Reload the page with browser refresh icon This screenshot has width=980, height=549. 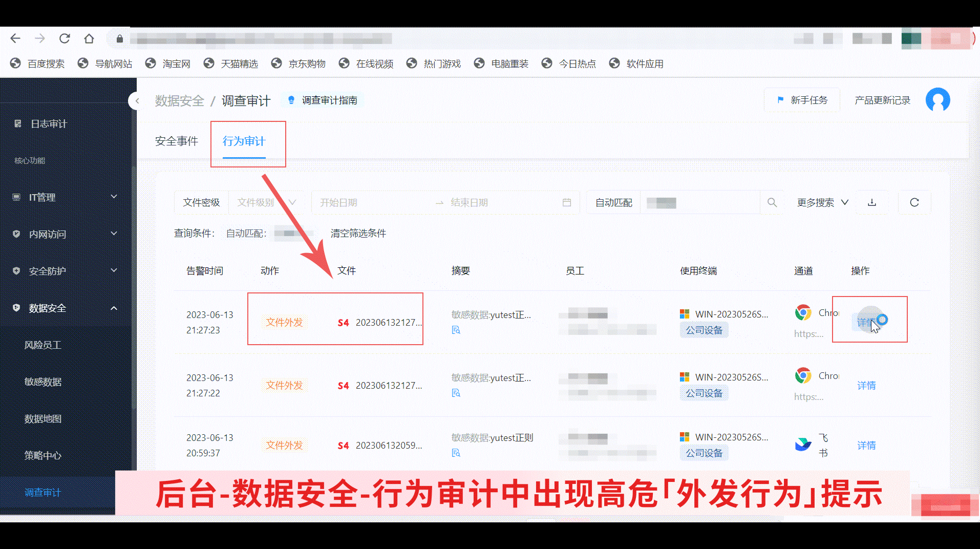pos(65,38)
